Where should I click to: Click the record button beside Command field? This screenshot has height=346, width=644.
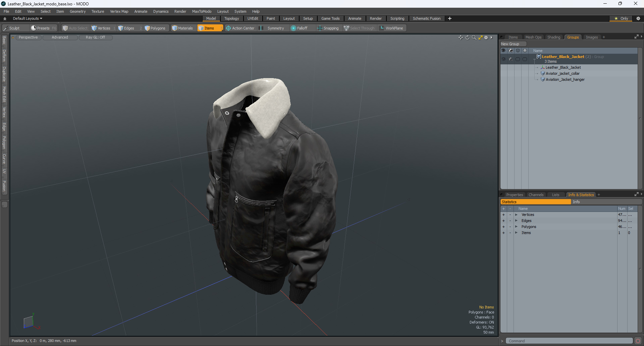[x=638, y=341]
